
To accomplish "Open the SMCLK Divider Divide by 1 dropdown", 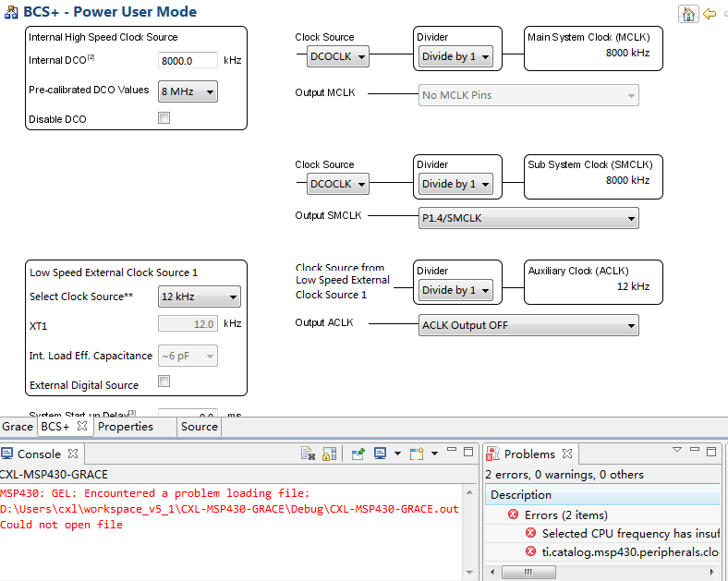I will pyautogui.click(x=455, y=184).
